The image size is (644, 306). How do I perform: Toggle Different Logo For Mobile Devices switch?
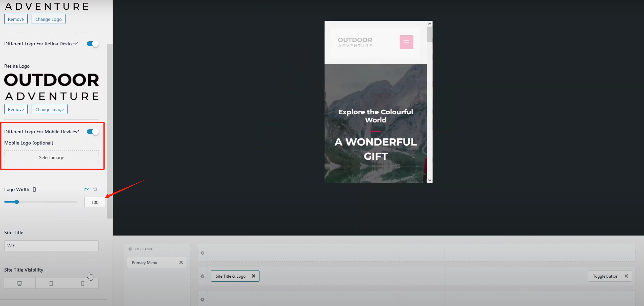(92, 132)
